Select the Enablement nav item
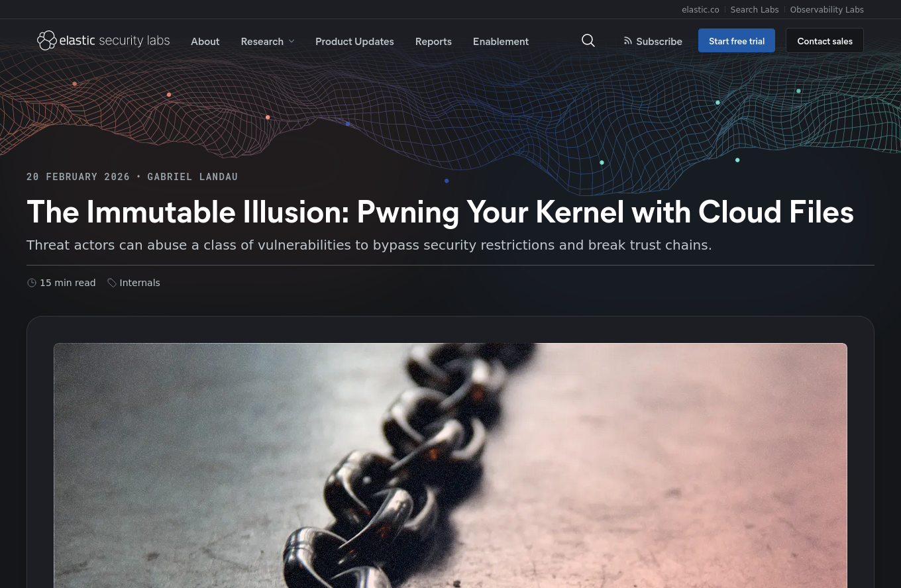This screenshot has width=901, height=588. coord(501,41)
